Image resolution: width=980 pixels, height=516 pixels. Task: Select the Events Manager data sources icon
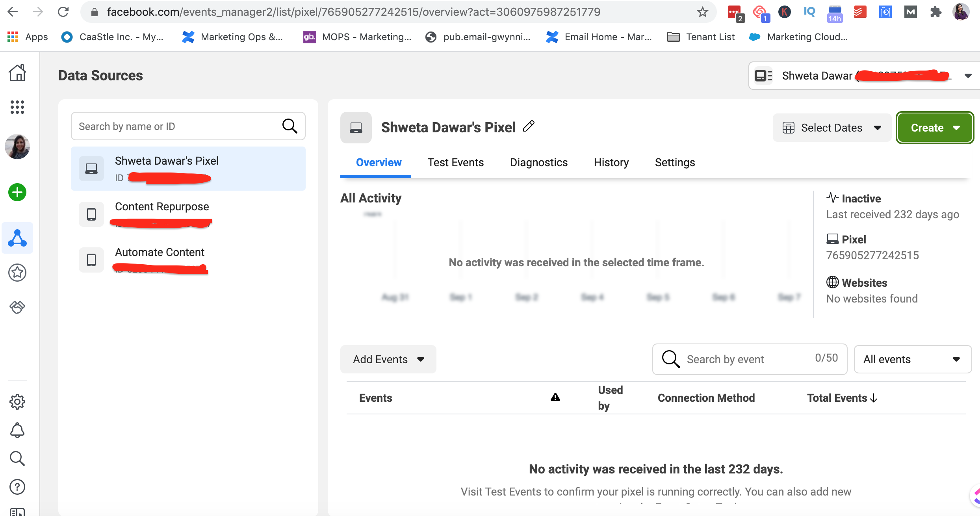pos(17,238)
